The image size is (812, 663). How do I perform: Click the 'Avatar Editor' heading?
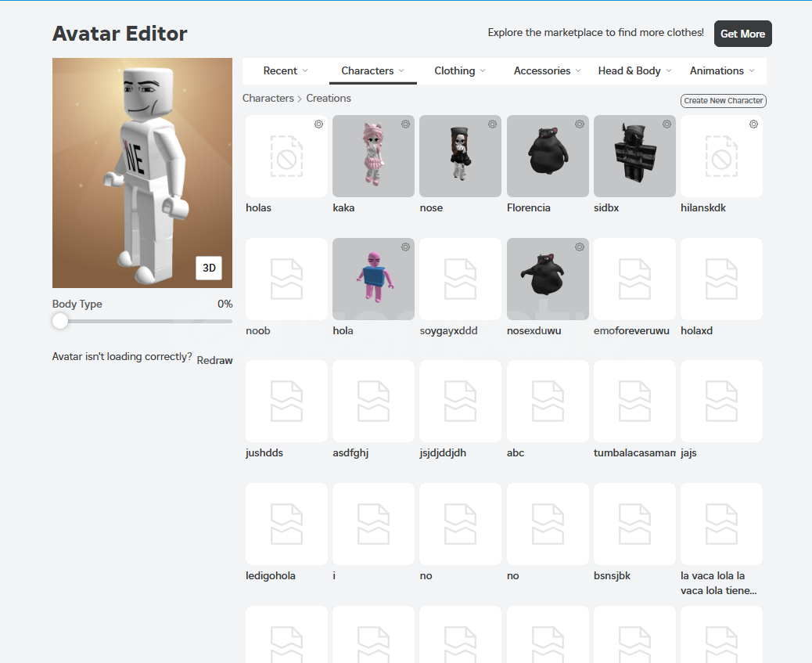tap(120, 34)
